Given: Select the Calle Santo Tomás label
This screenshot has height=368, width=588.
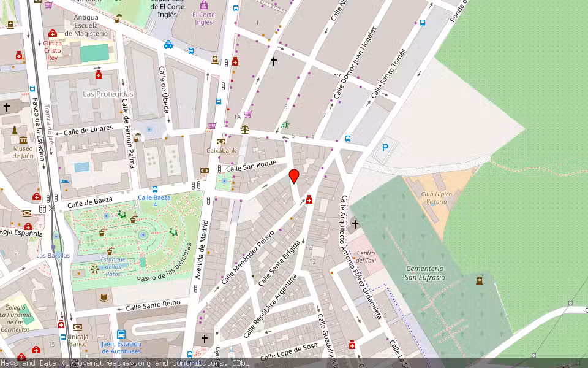Looking at the screenshot, I should [x=388, y=74].
